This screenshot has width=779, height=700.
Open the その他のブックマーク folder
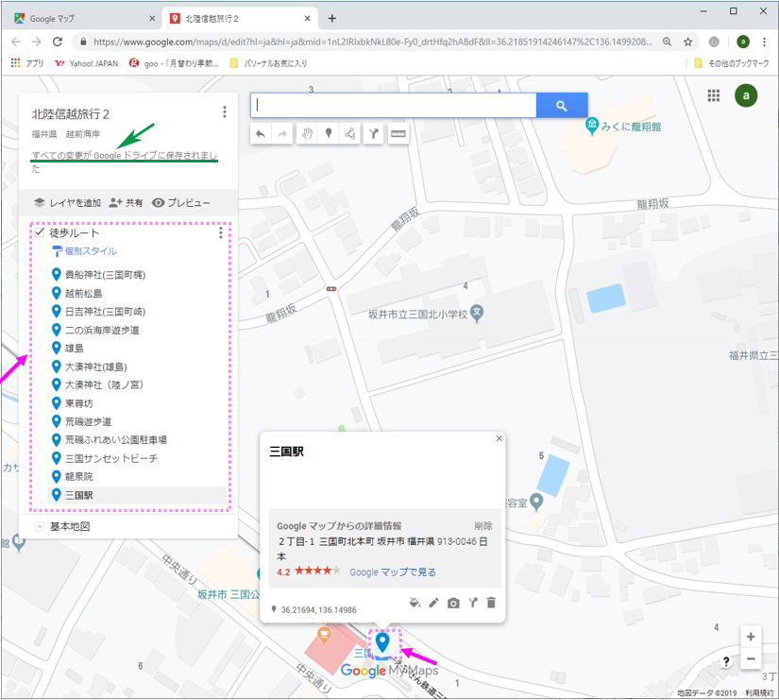click(731, 63)
